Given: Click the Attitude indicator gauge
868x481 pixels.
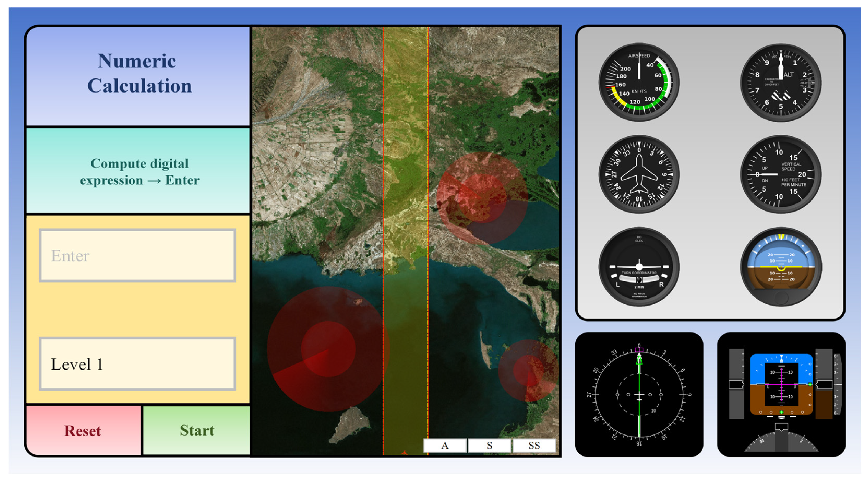Looking at the screenshot, I should tap(781, 266).
